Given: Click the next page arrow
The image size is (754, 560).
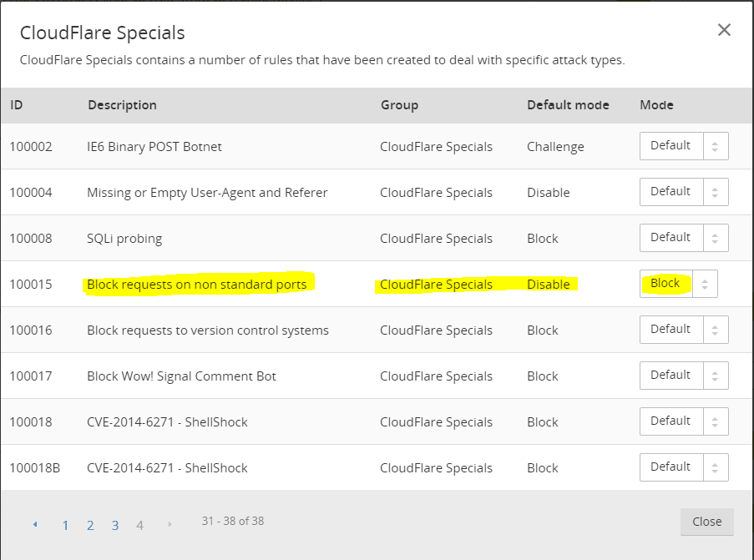Looking at the screenshot, I should click(x=170, y=524).
